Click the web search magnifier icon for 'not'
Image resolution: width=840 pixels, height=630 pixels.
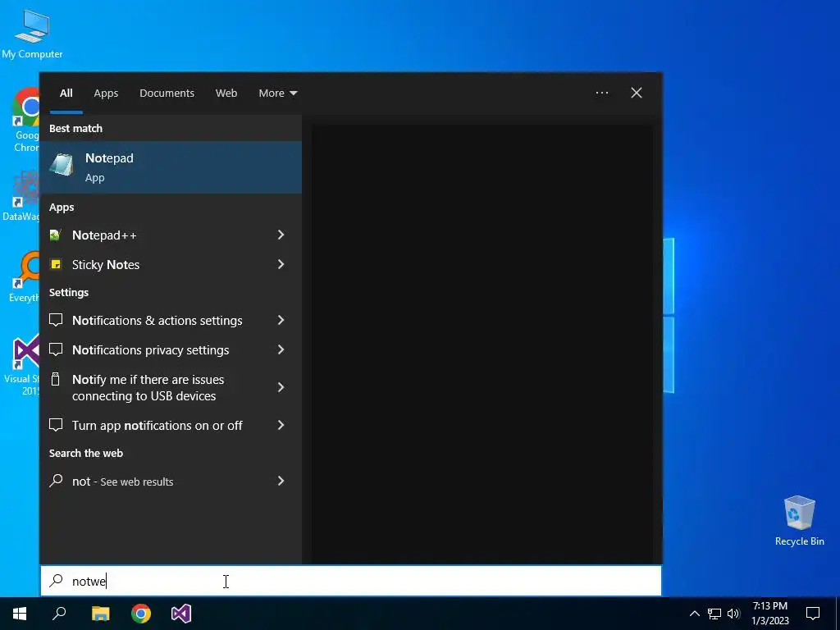(56, 481)
